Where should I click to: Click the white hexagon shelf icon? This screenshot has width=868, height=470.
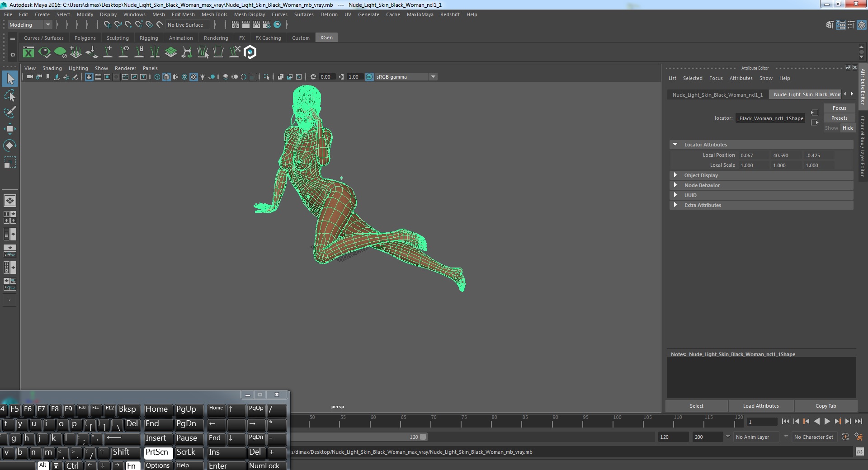point(250,52)
